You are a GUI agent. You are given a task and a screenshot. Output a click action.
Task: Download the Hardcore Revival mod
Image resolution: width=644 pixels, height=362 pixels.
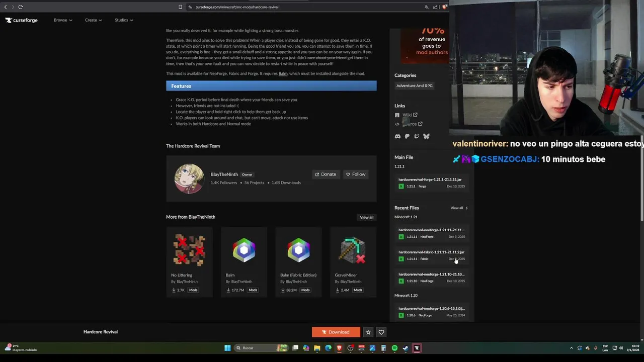(x=336, y=332)
